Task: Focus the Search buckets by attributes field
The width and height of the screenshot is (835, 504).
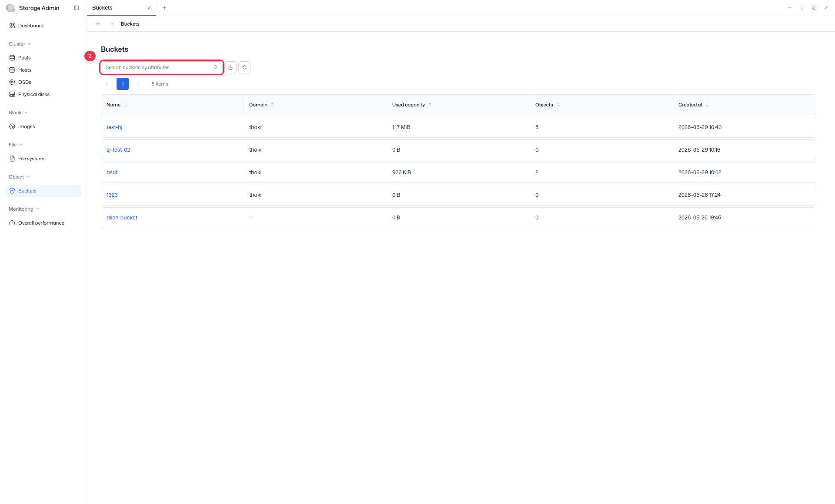Action: [x=162, y=67]
